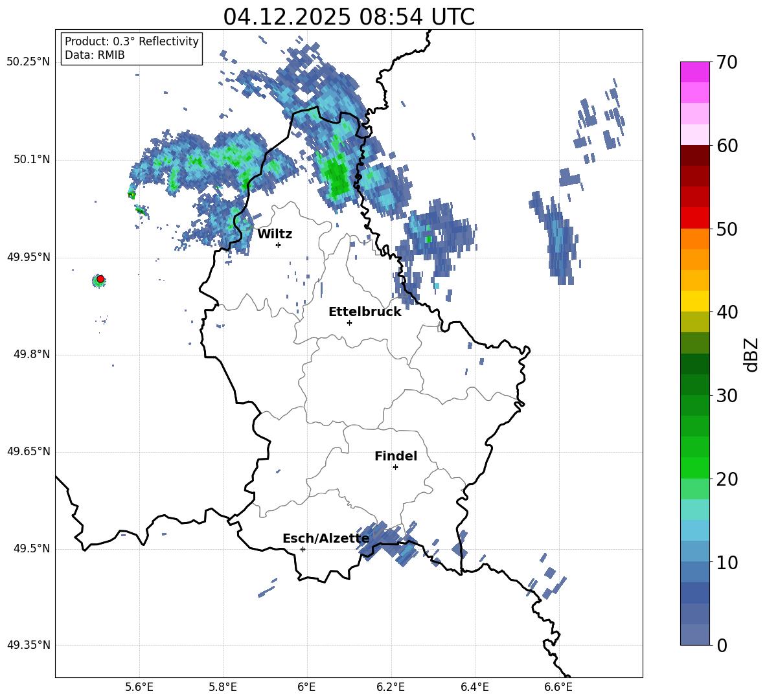This screenshot has height=700, width=767.
Task: Click the 5.8°E longitude label
Action: [x=223, y=688]
